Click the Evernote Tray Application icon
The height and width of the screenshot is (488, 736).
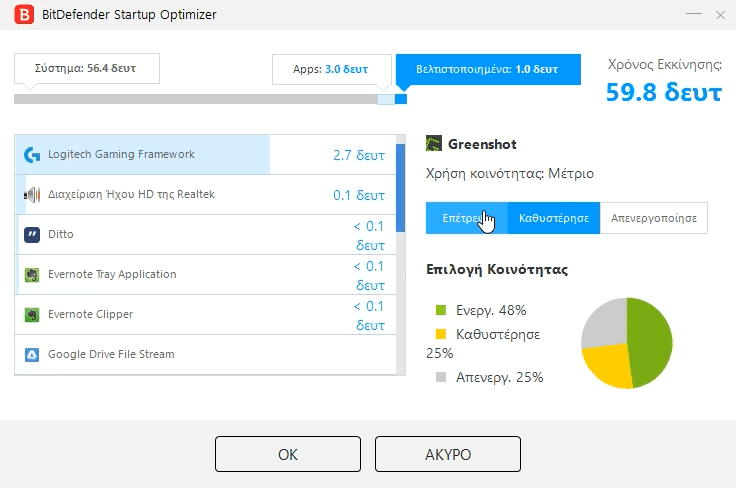pyautogui.click(x=32, y=274)
